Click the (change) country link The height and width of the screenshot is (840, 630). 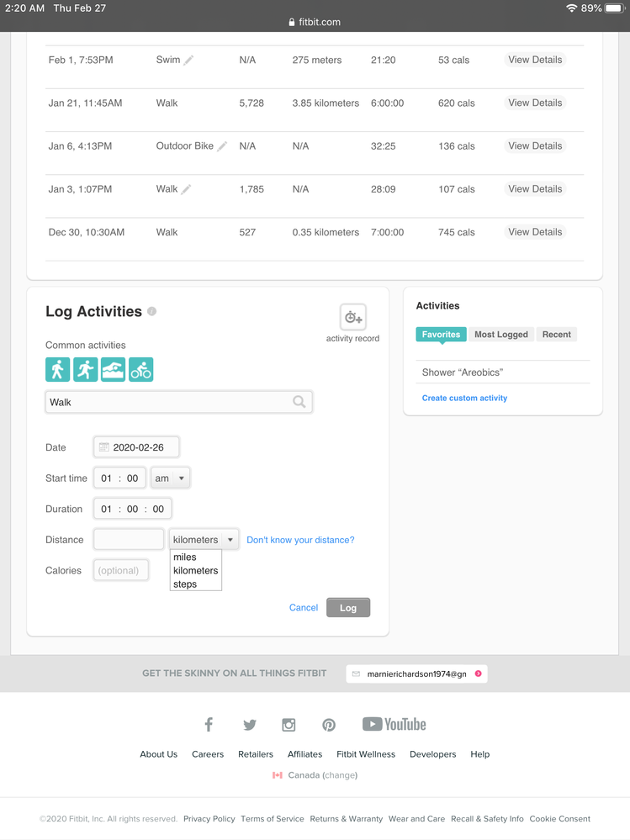(340, 775)
